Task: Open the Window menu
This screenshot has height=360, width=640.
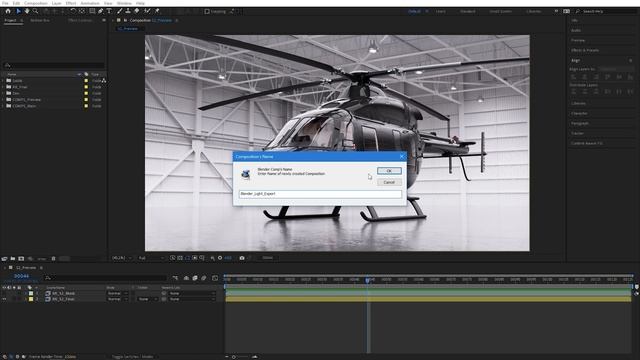Action: pos(124,3)
